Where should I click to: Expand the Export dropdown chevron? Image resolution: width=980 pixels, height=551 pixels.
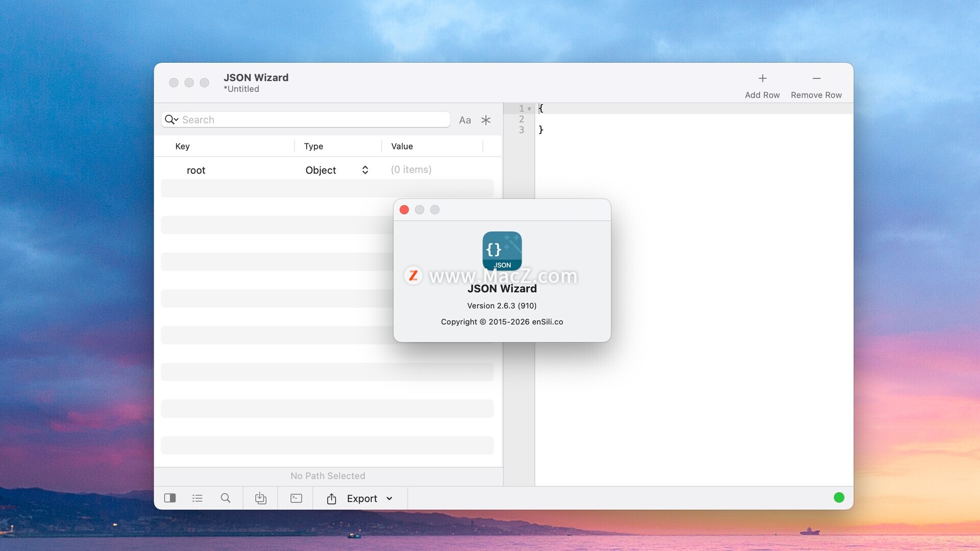click(x=389, y=498)
